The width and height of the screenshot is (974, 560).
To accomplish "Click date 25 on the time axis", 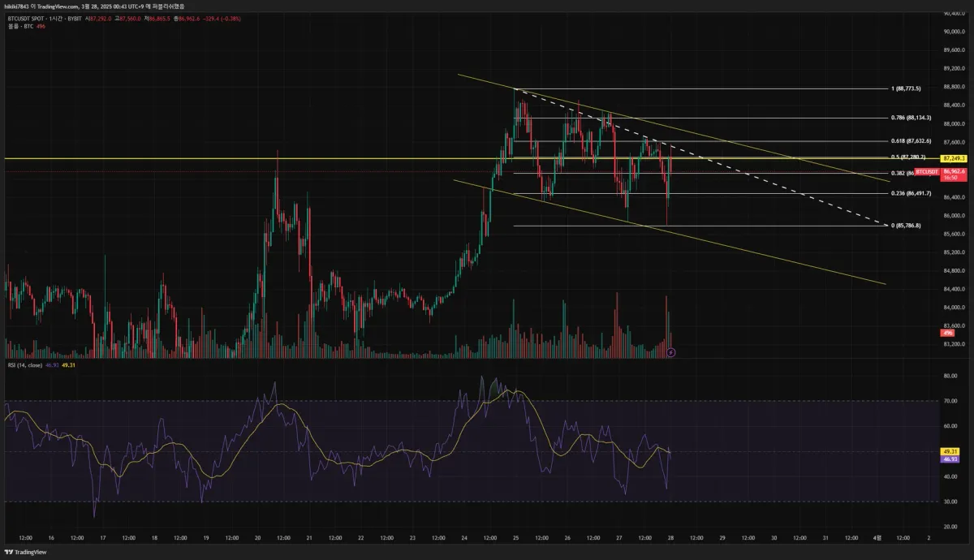I will click(515, 538).
